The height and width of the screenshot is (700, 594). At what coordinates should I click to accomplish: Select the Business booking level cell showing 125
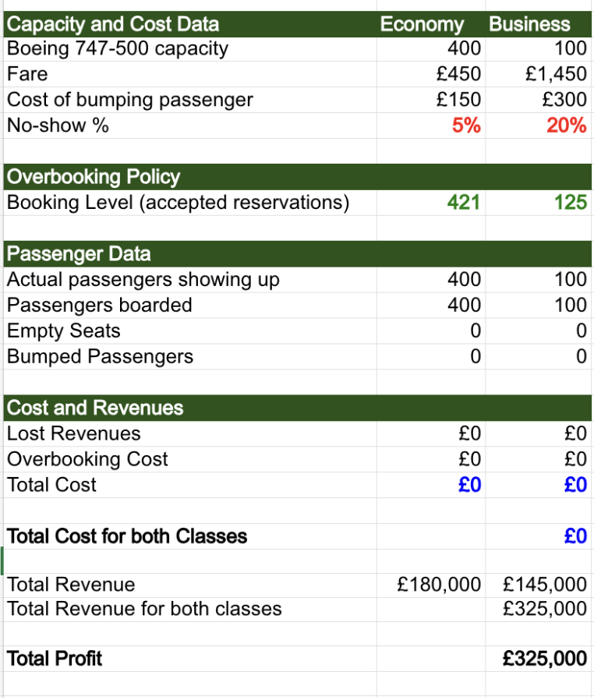coord(539,203)
